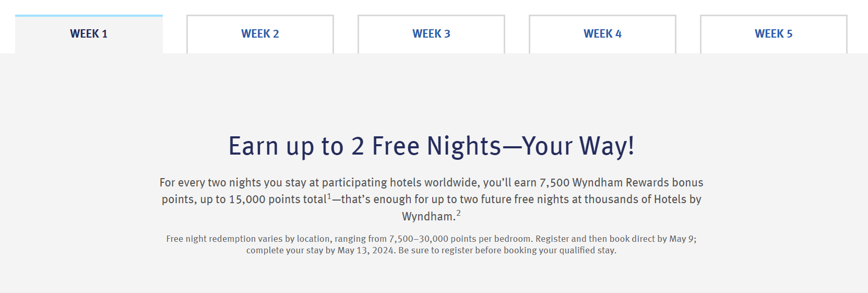This screenshot has height=293, width=868.
Task: Select the WEEK 1 tab
Action: pos(89,34)
